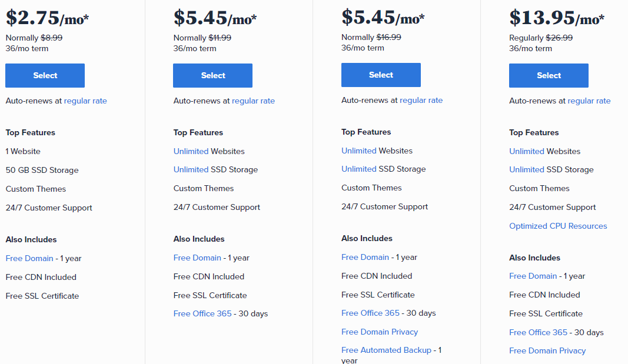Choose Select under the $11.99 regular-price plan
Screen dimensions: 628x364
click(x=212, y=76)
